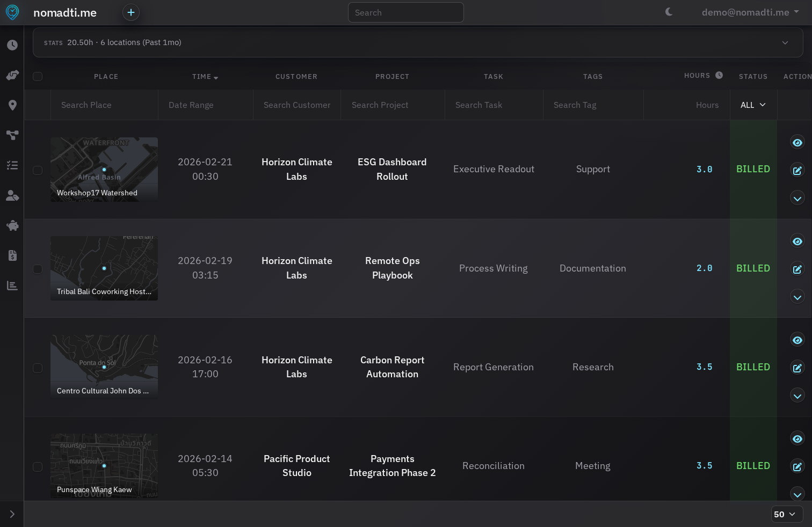Image resolution: width=812 pixels, height=527 pixels.
Task: Collapse the STATS summary bar
Action: point(785,42)
